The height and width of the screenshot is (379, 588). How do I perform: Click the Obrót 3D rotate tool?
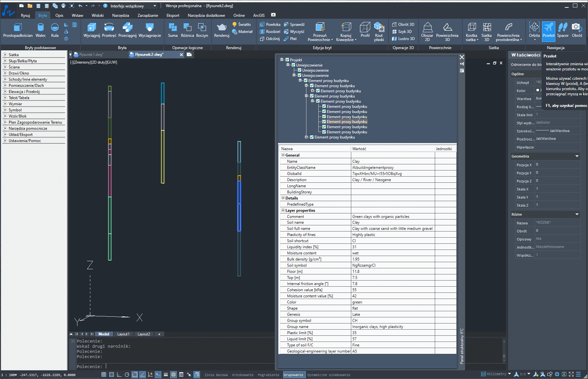pyautogui.click(x=403, y=24)
